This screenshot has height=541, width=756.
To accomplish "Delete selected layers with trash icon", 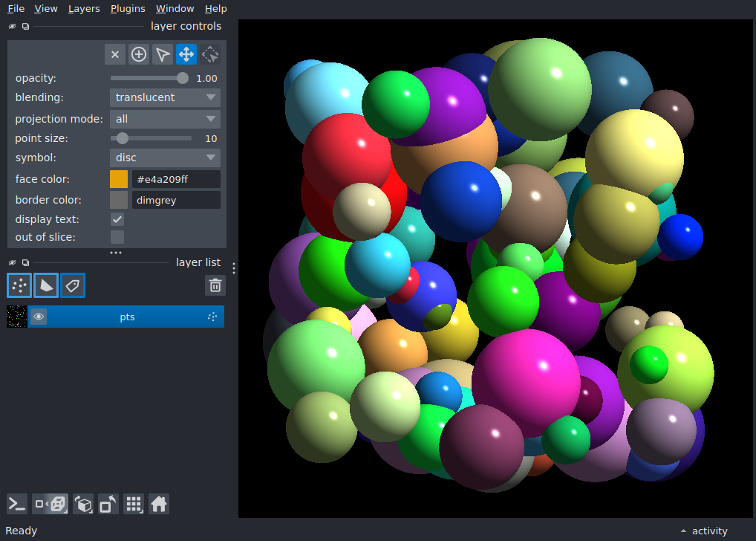I will pyautogui.click(x=215, y=285).
